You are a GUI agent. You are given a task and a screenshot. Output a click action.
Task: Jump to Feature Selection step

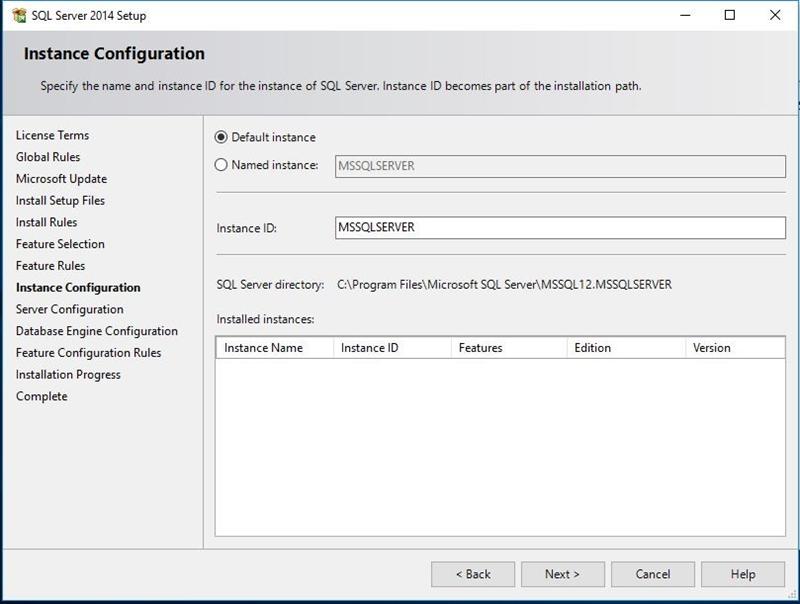60,244
